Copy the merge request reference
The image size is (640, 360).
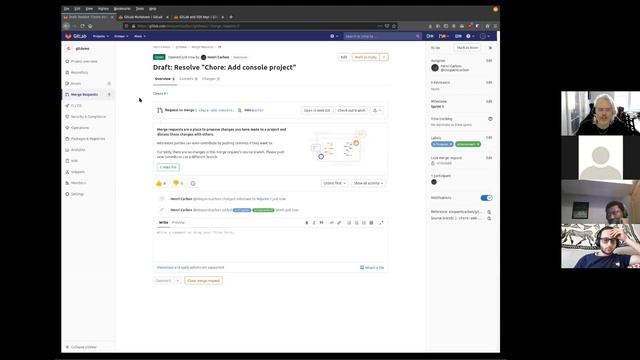(x=489, y=212)
